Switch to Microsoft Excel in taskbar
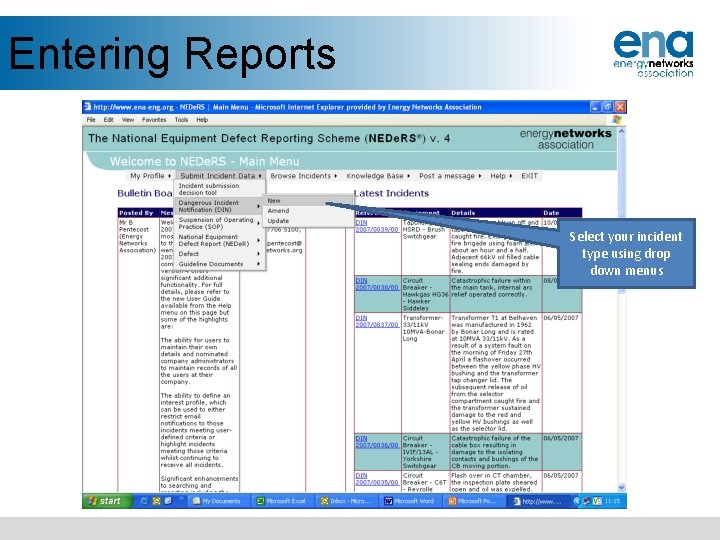 point(281,501)
